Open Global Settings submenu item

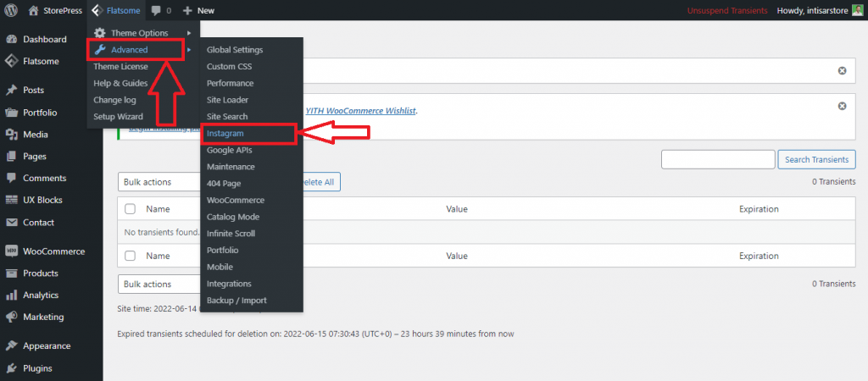235,50
